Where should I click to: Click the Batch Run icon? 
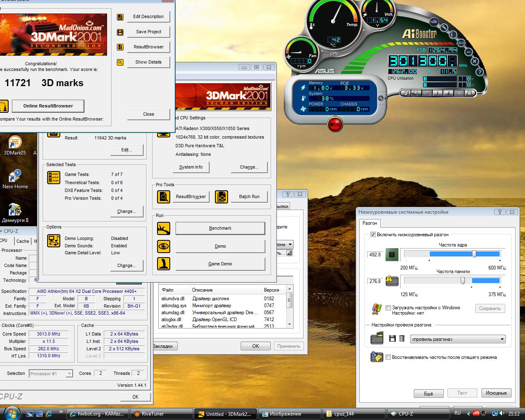[x=221, y=197]
